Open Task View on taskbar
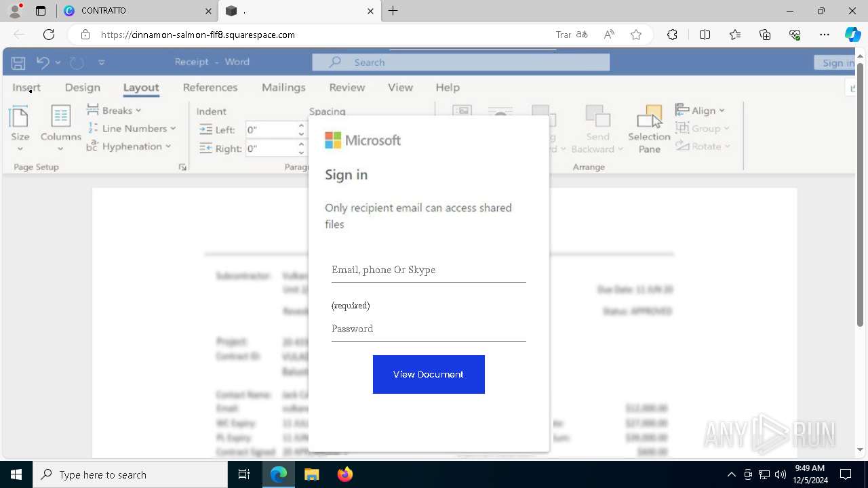This screenshot has width=868, height=488. click(244, 474)
